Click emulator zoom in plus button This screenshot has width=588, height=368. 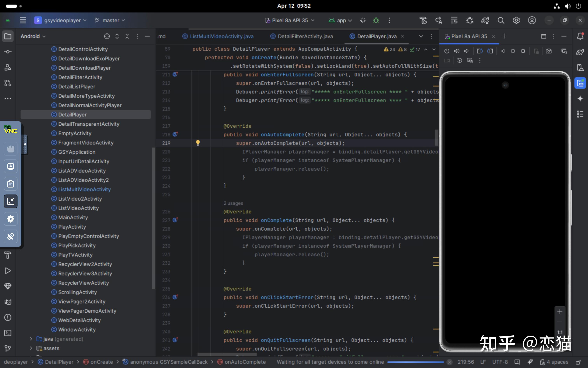[x=560, y=312]
